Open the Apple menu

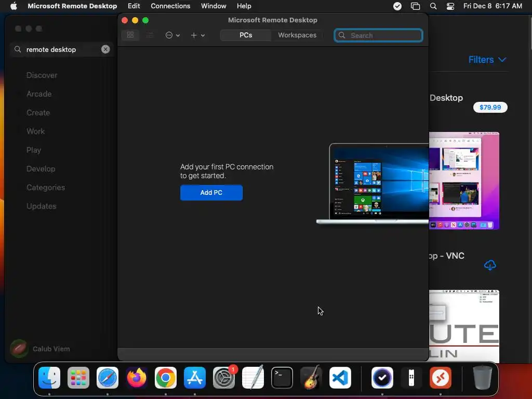[14, 6]
